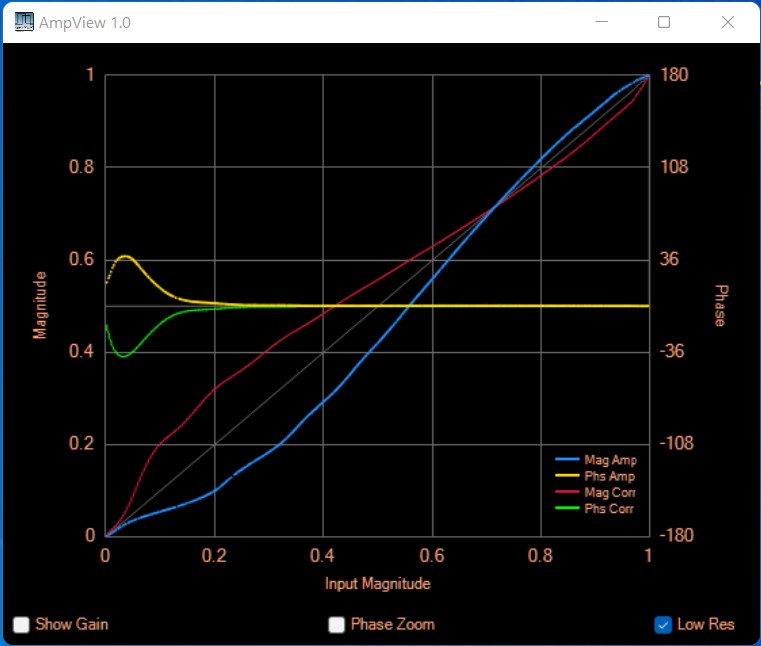Maximize the AmpView window
The width and height of the screenshot is (761, 646).
(664, 22)
